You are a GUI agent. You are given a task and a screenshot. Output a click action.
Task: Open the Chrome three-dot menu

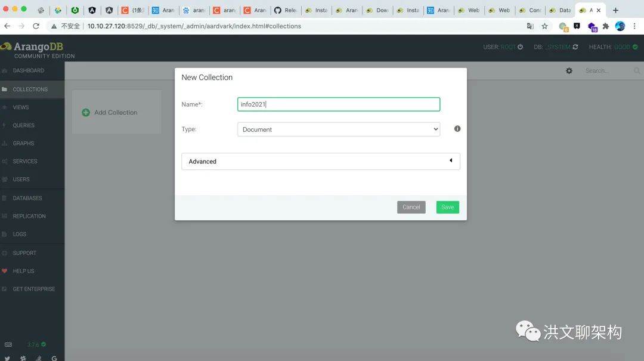pyautogui.click(x=634, y=26)
